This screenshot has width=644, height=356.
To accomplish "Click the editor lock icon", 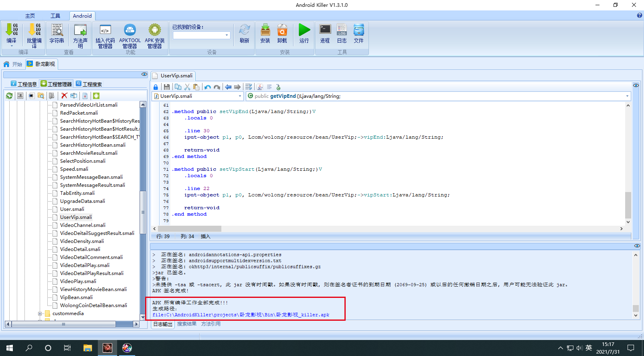I will coord(156,87).
